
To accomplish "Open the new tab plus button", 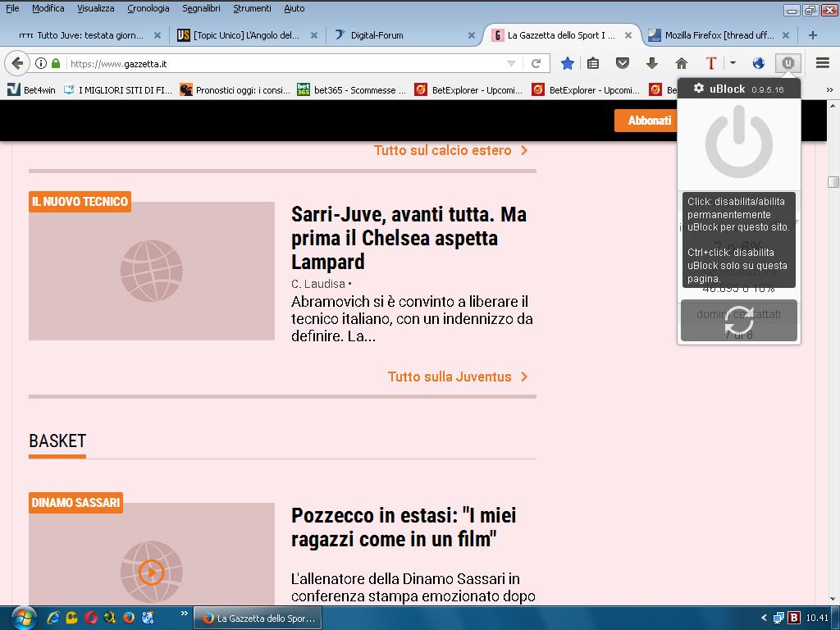I will coord(813,35).
